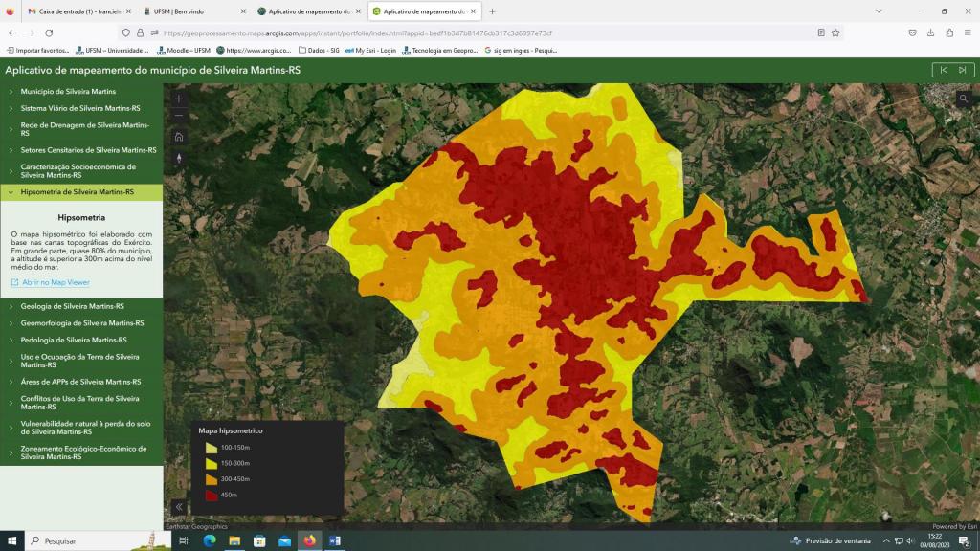Switch to the UFSM Bem vindo tab
This screenshot has height=551, width=980.
pyautogui.click(x=191, y=11)
